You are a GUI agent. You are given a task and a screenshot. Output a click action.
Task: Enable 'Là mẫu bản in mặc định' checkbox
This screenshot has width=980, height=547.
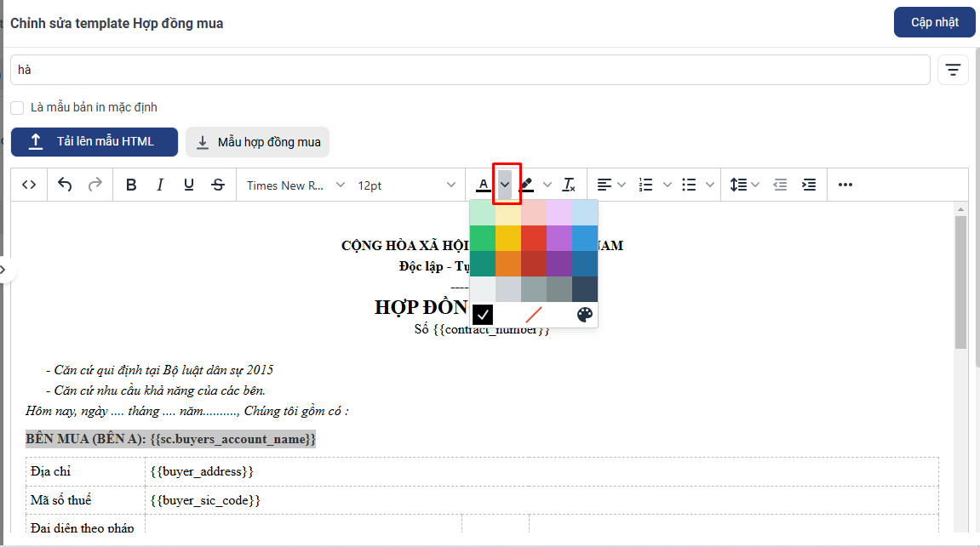pyautogui.click(x=17, y=108)
